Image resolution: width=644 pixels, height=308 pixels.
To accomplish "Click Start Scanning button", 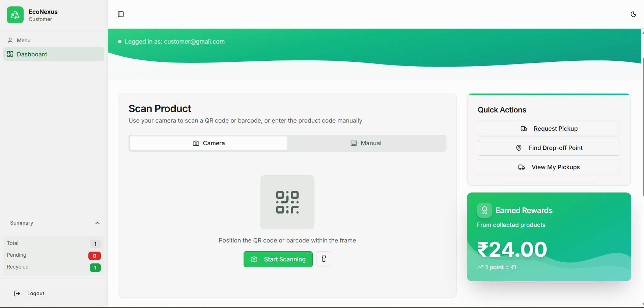I will (278, 259).
